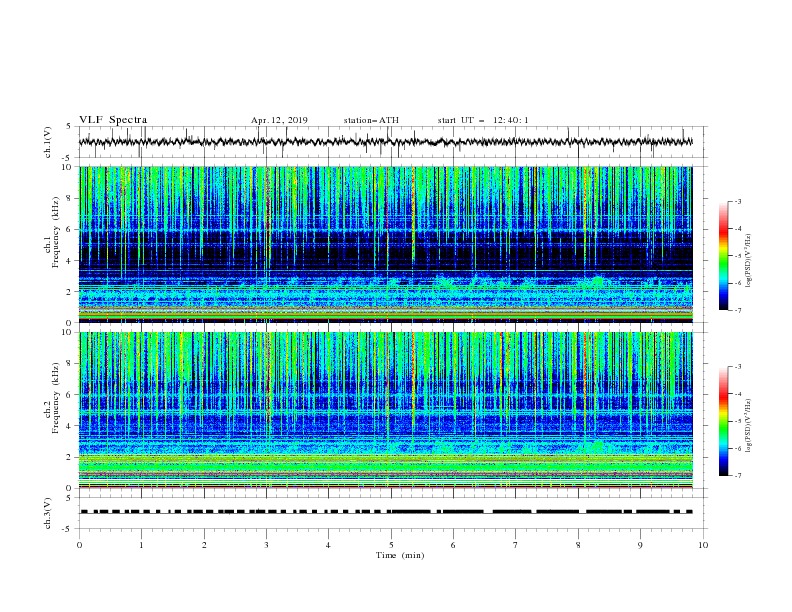Click the "3" tick on time axis
This screenshot has width=792, height=612.
point(266,545)
